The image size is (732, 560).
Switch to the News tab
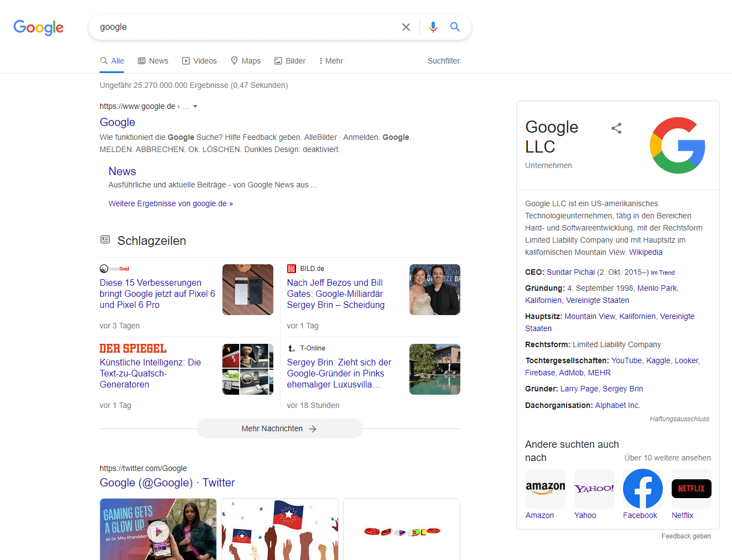[153, 61]
